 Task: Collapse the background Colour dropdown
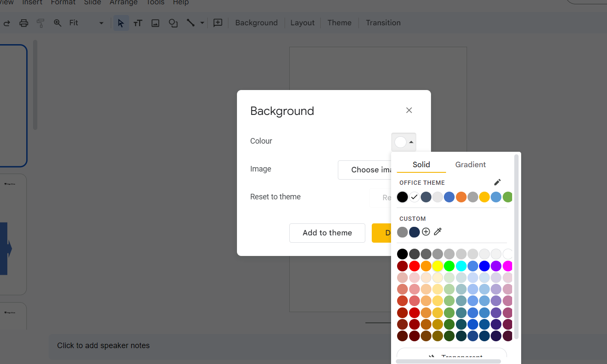pos(404,142)
